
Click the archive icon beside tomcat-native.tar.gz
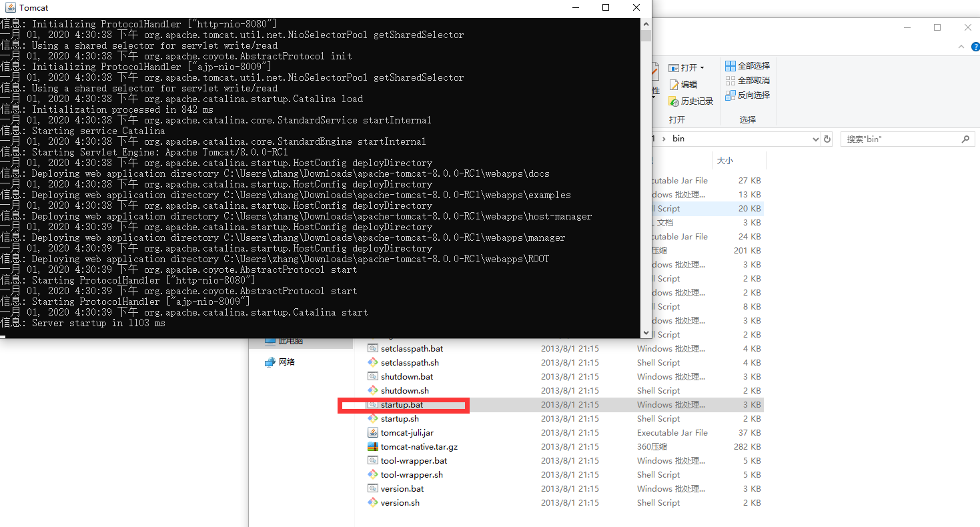373,446
